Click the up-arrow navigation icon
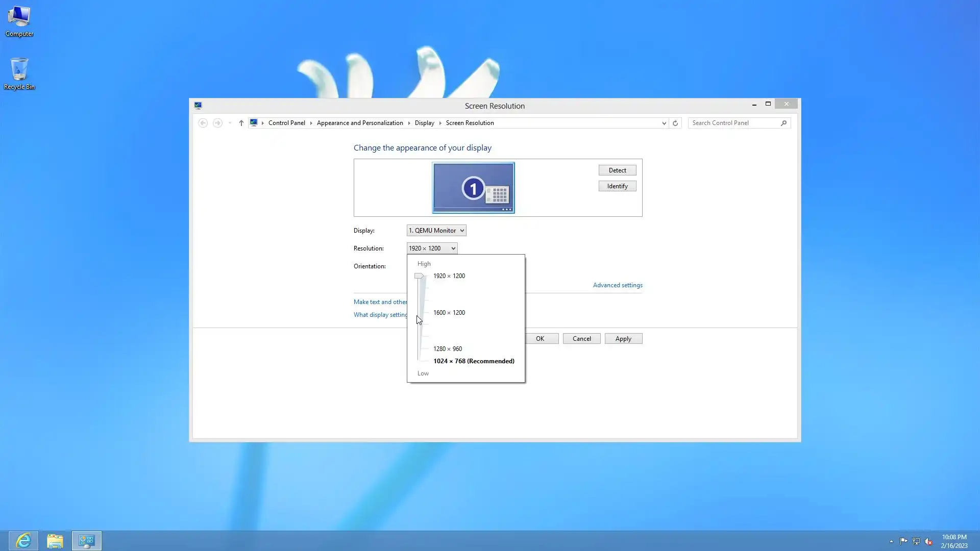The image size is (980, 551). point(241,123)
